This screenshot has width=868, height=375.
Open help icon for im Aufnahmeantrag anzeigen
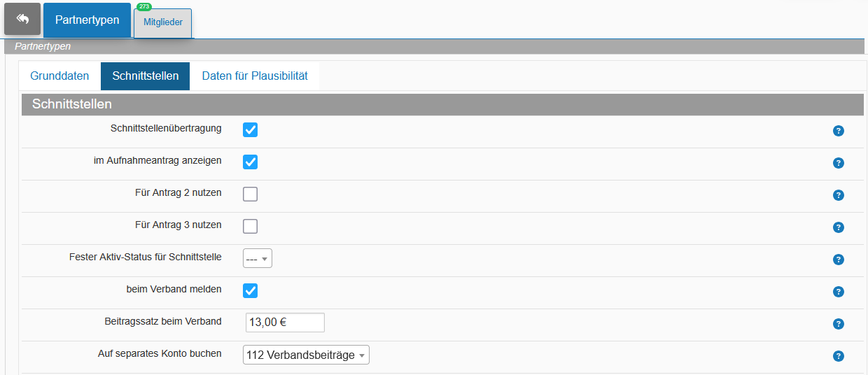tap(839, 163)
